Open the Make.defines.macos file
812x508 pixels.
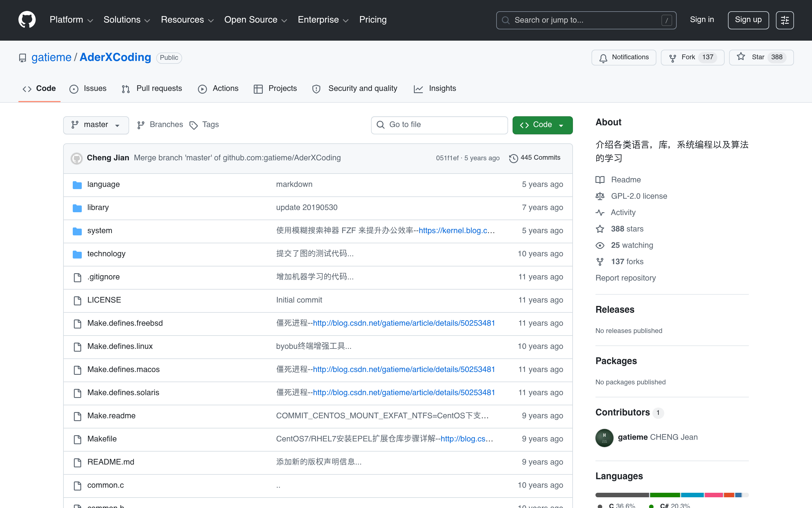click(123, 370)
